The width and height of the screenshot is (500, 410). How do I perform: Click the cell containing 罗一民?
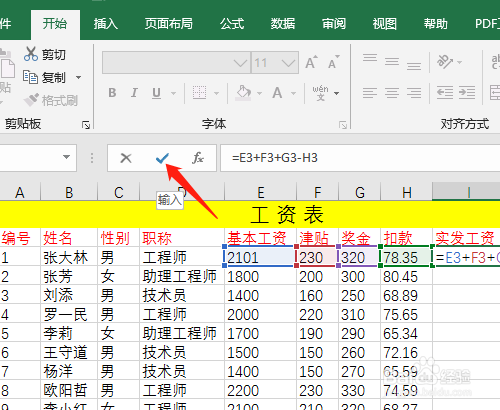(69, 314)
